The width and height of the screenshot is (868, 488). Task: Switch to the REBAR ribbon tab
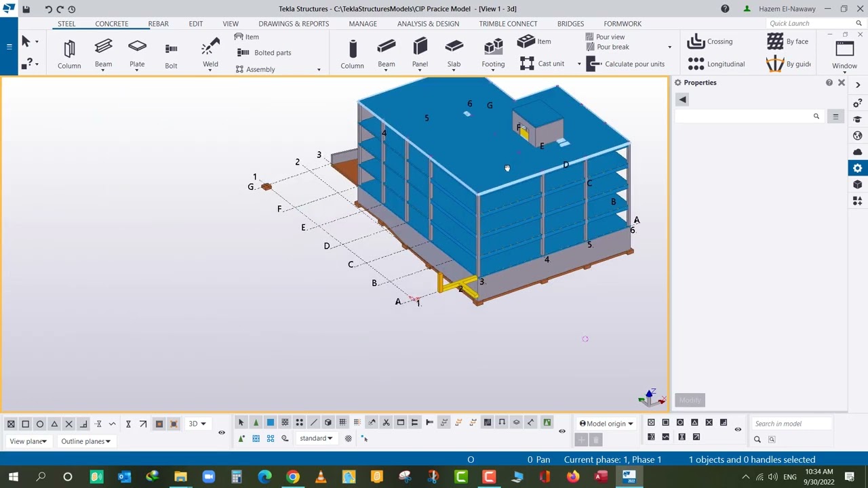[158, 24]
